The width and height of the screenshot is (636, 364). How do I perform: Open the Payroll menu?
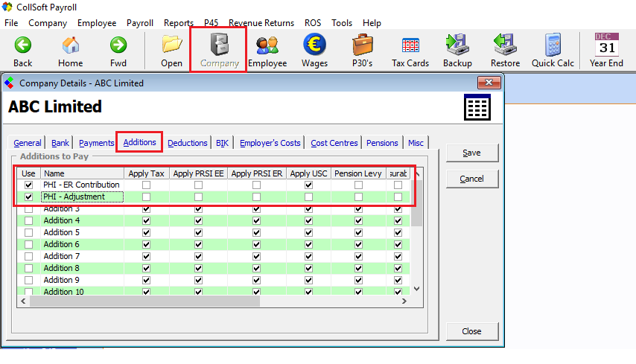pos(139,23)
